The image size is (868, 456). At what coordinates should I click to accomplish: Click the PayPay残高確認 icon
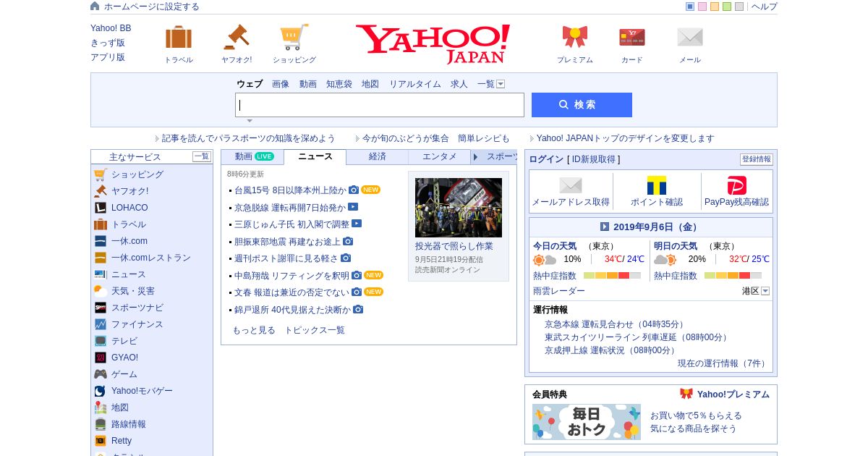[736, 185]
